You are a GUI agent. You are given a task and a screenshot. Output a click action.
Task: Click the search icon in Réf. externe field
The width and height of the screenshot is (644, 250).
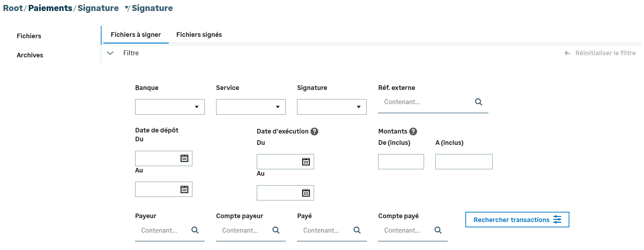tap(478, 102)
